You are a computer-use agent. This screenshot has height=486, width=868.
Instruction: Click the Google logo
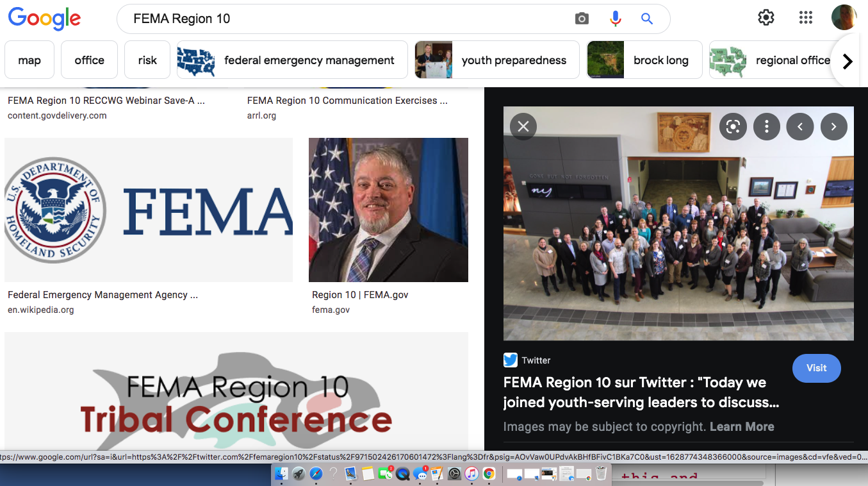[x=44, y=18]
